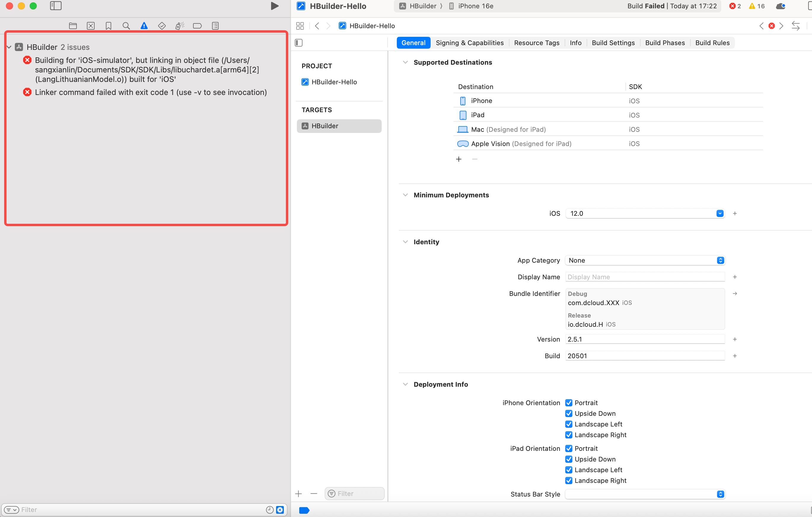The image size is (812, 517).
Task: Uncheck iPhone Orientation Portrait checkbox
Action: (569, 403)
